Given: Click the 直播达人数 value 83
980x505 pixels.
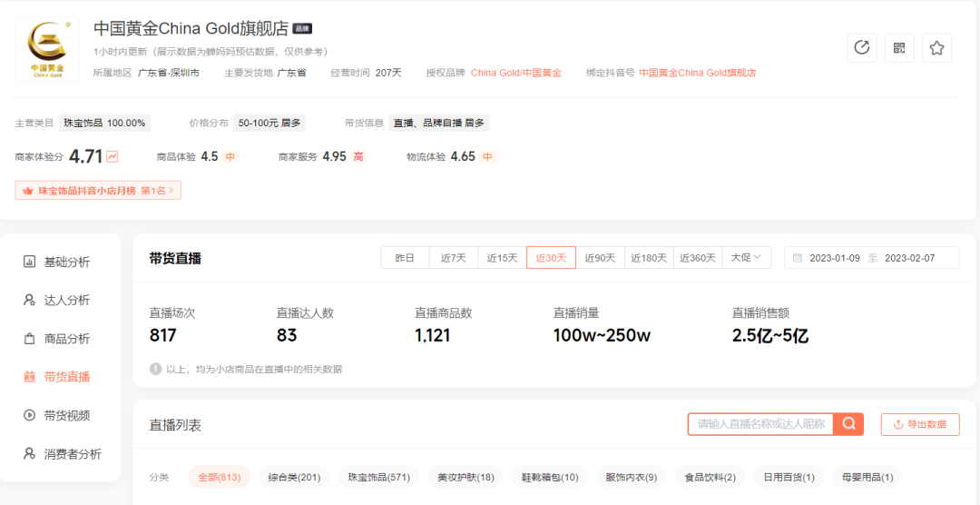Looking at the screenshot, I should (x=287, y=335).
